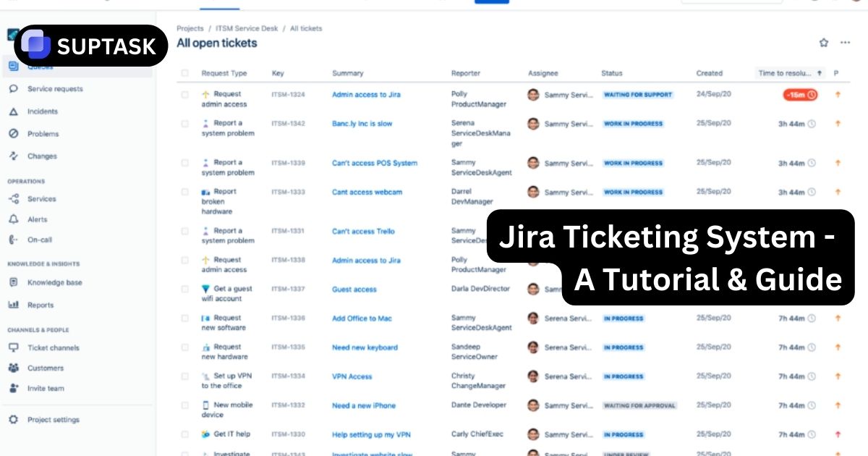868x456 pixels.
Task: Open Knowledge base via its document icon
Action: point(13,282)
